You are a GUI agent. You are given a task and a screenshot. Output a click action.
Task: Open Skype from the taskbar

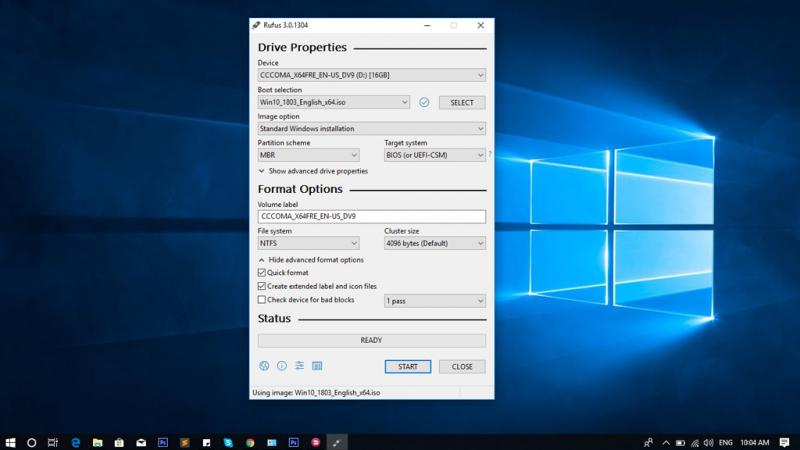[228, 441]
